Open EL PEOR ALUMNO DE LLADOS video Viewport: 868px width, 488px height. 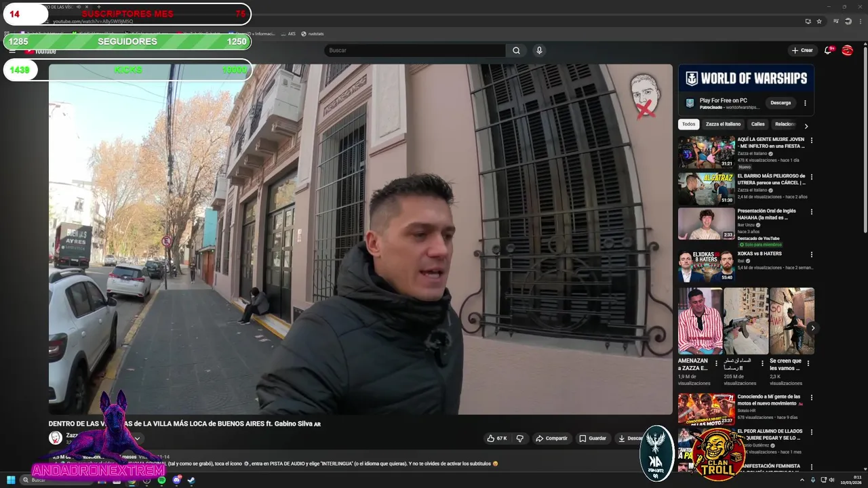769,434
